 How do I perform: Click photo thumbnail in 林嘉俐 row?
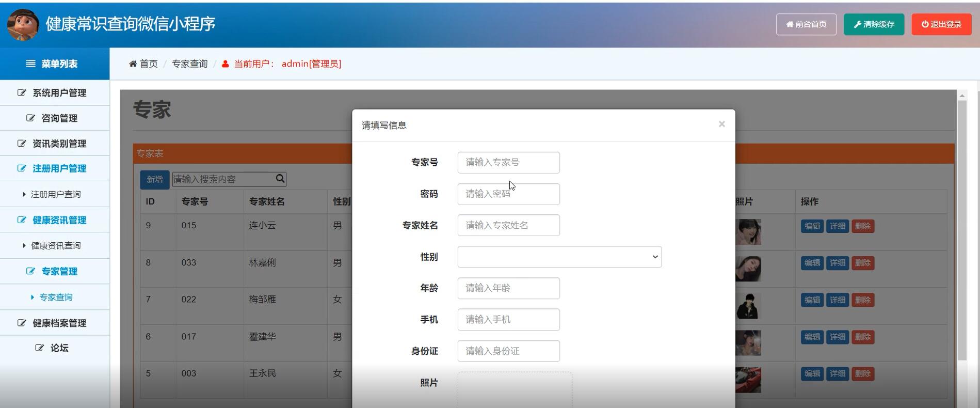(748, 269)
